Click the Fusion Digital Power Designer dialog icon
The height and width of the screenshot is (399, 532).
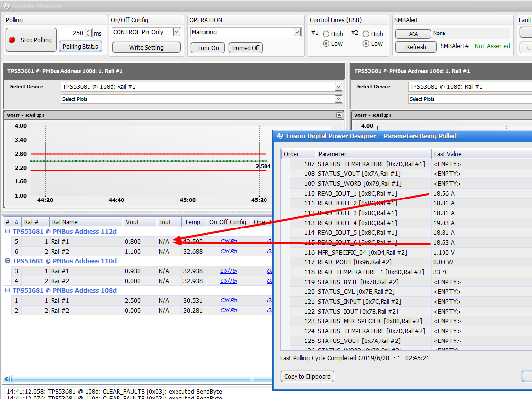(x=280, y=136)
